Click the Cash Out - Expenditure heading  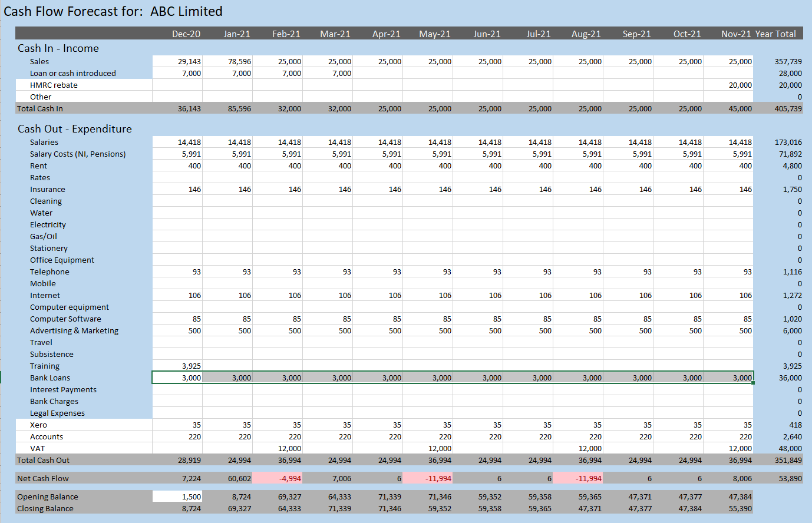pos(75,128)
